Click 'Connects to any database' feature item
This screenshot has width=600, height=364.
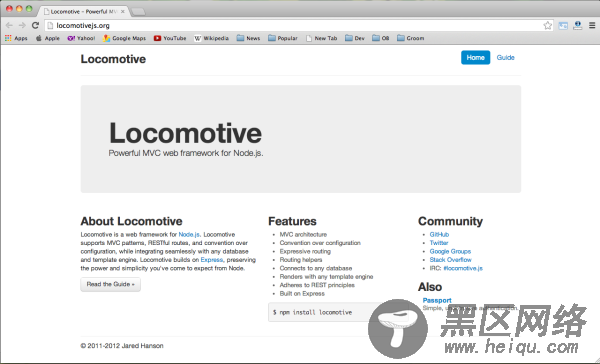click(x=316, y=268)
